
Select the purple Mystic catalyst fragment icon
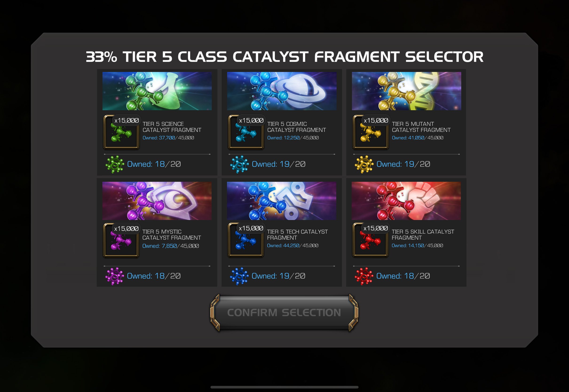click(121, 240)
